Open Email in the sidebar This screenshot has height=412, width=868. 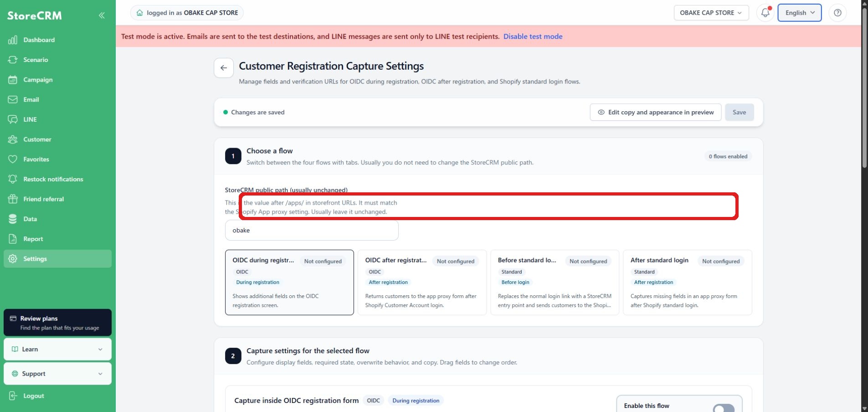57,100
